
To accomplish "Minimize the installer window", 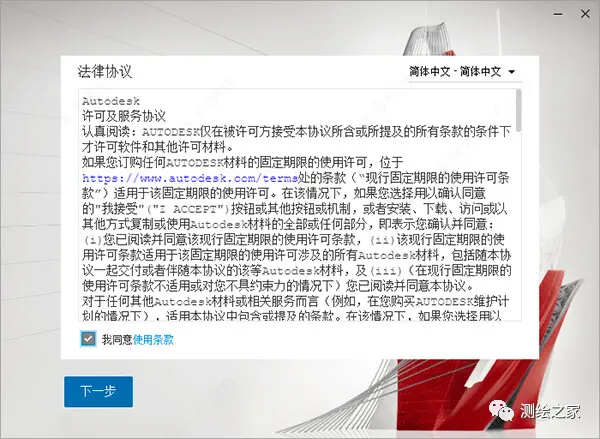I will [558, 14].
